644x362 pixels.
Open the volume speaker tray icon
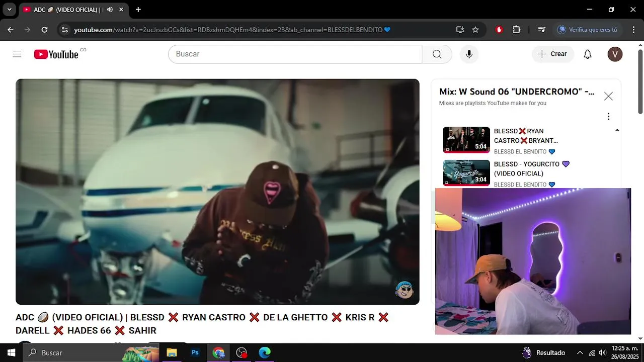602,353
